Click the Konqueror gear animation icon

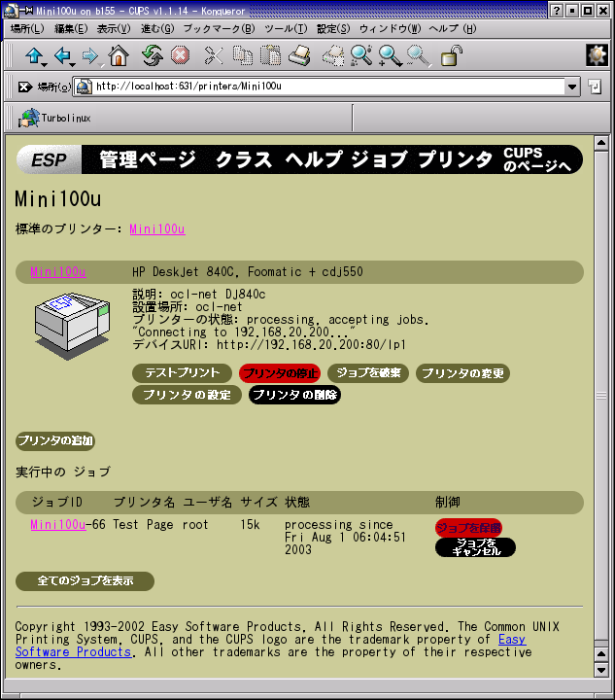597,55
